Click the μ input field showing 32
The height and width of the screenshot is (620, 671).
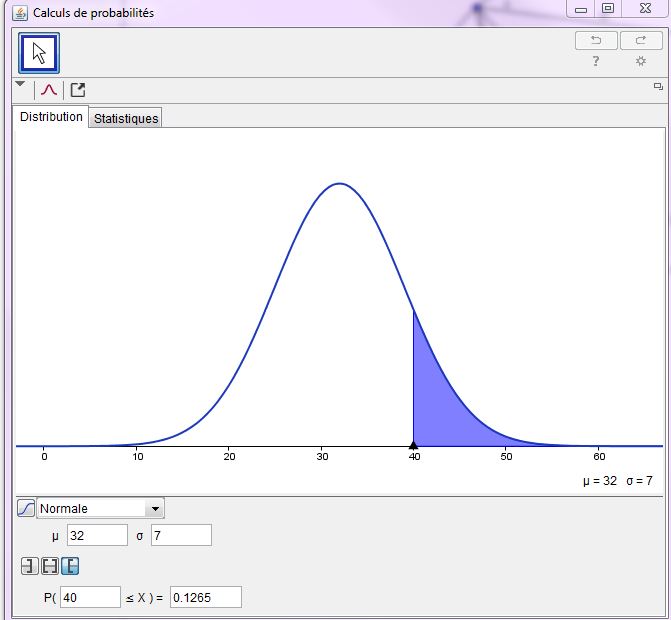coord(97,535)
